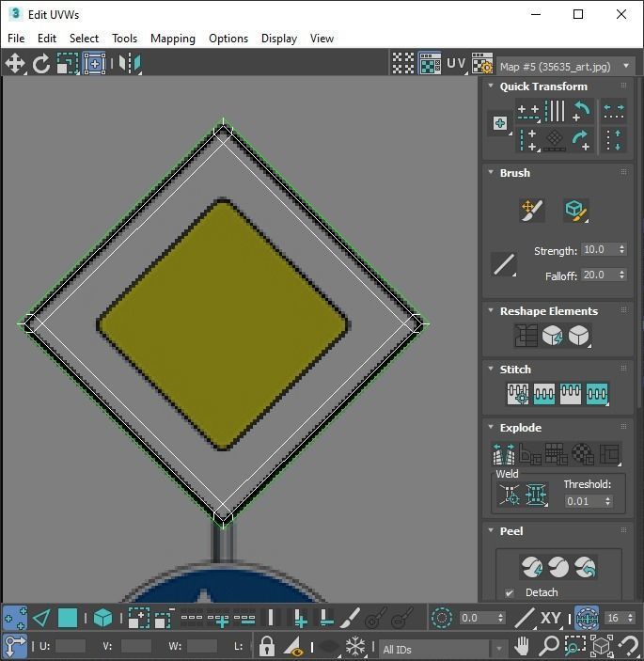Click Space Vertically icon
Screen dimensions: 644x661
click(x=614, y=140)
